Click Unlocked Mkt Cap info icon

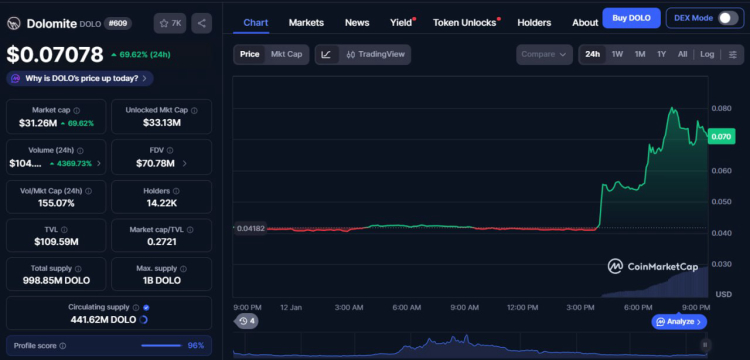tap(194, 110)
